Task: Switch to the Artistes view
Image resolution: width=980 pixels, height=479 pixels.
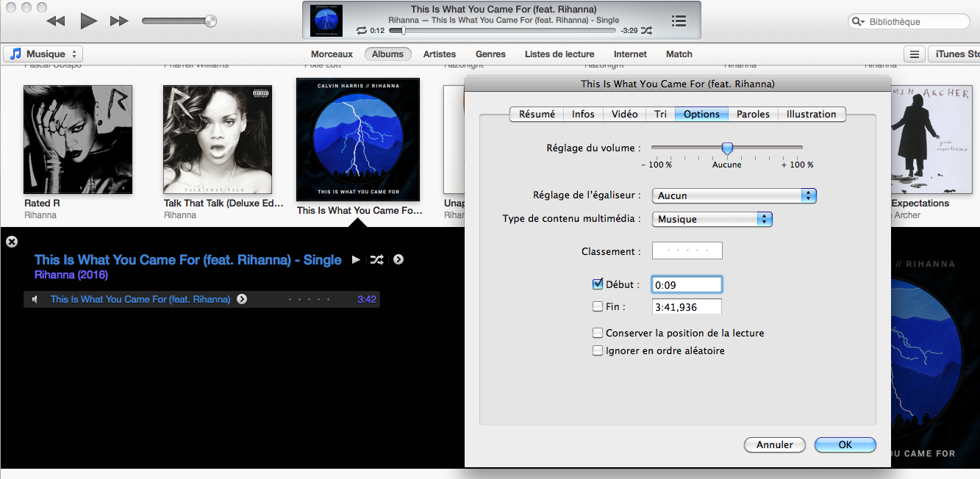Action: 440,54
